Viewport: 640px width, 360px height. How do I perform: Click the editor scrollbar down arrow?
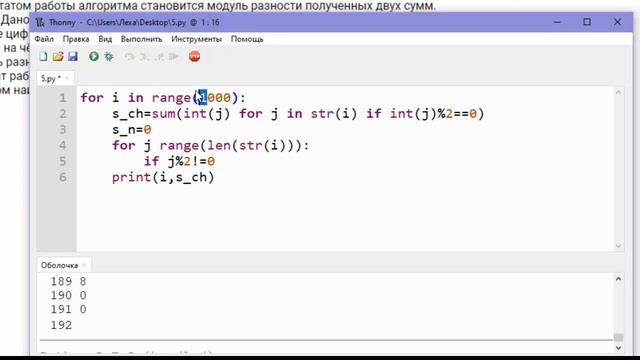coord(618,246)
